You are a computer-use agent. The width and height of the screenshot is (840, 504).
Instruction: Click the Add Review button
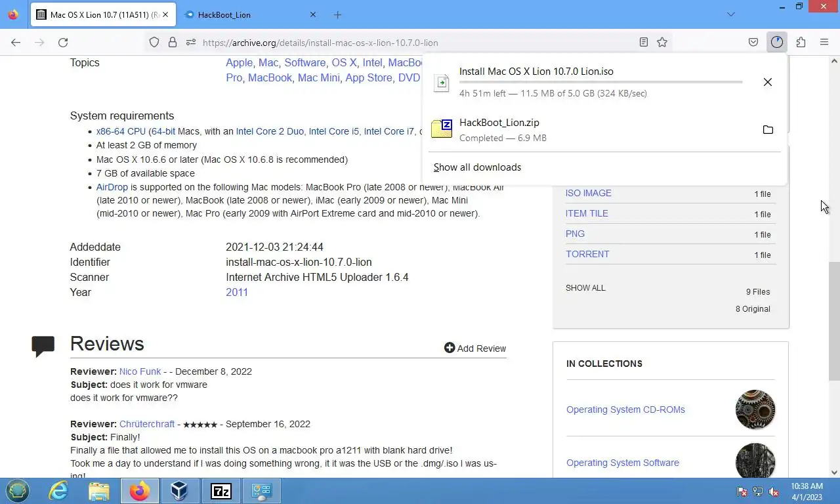(x=475, y=348)
